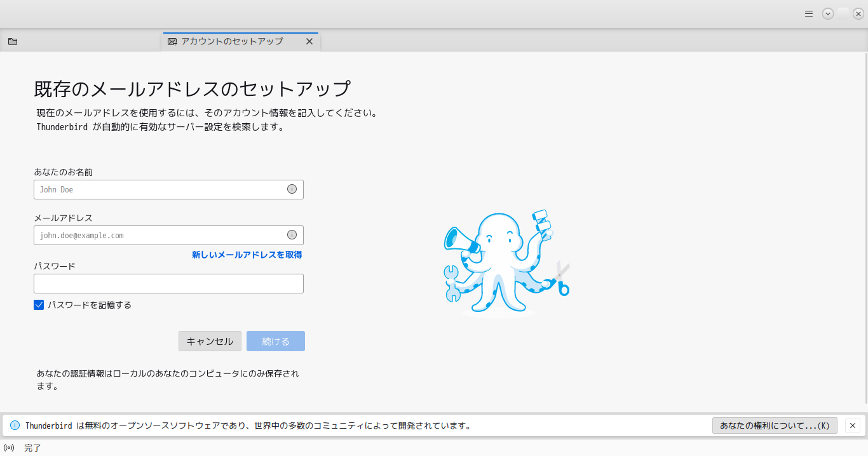Click the connection status icon in status bar

tap(9, 448)
